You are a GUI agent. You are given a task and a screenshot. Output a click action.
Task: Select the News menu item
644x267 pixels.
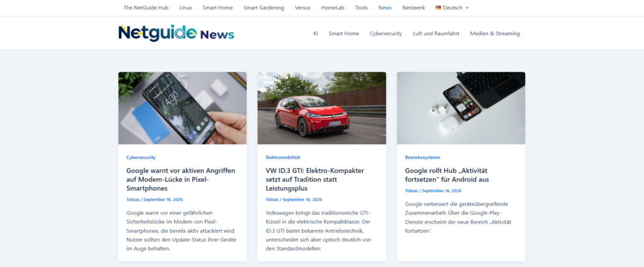click(386, 8)
